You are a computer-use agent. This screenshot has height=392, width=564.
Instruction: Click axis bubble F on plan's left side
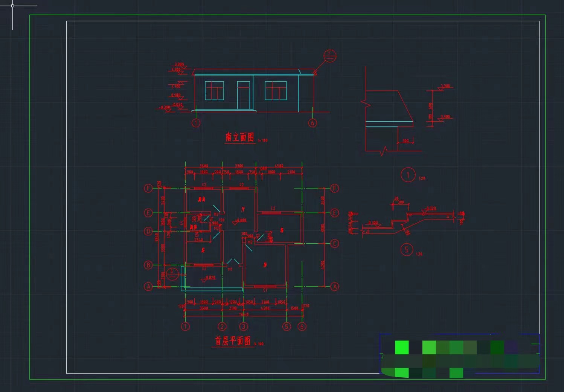click(x=148, y=188)
